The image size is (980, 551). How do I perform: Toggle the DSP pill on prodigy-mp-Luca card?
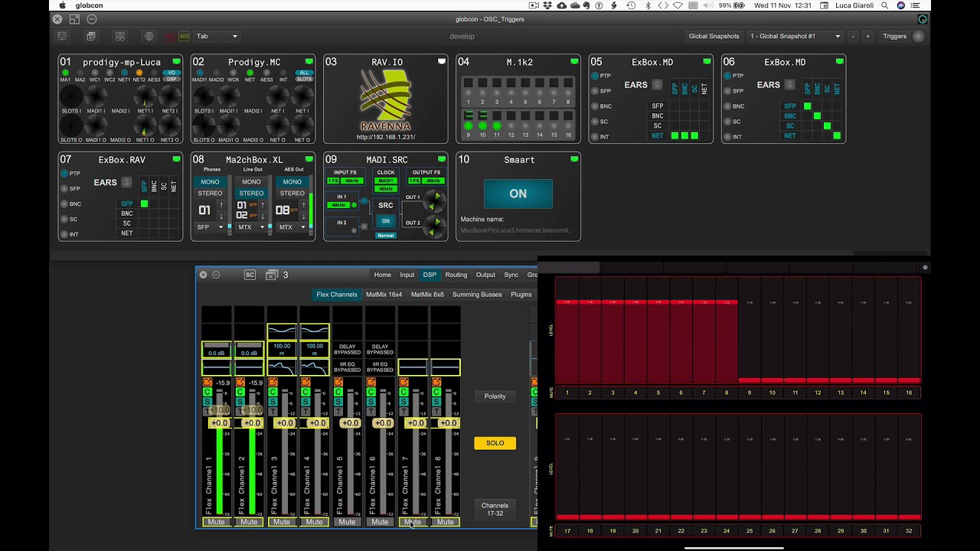[171, 79]
